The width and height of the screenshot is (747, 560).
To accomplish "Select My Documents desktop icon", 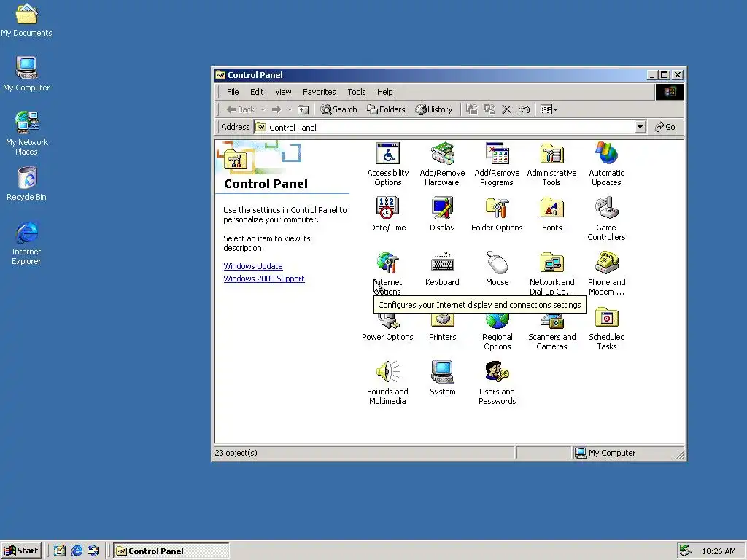I will [x=26, y=20].
